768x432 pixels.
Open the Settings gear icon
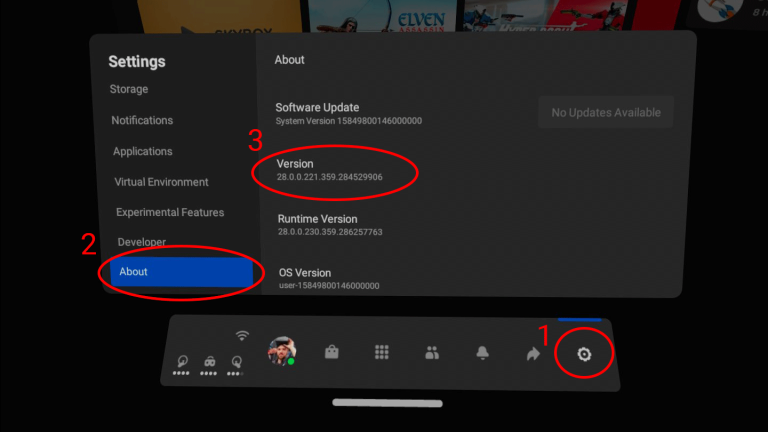tap(583, 354)
